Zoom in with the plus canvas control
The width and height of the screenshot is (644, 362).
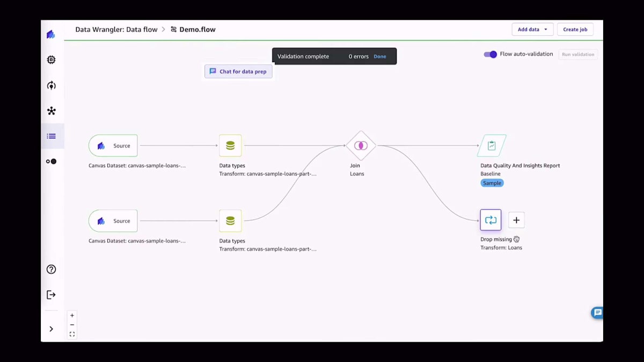[72, 315]
